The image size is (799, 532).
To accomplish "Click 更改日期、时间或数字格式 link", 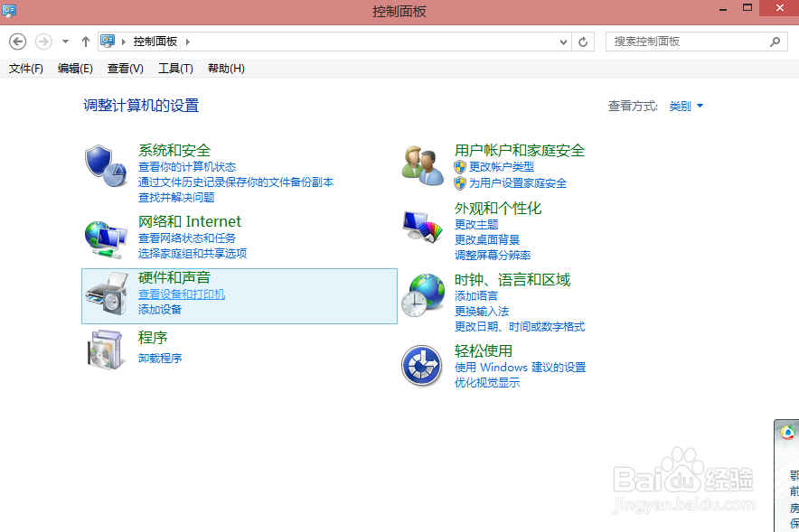I will coord(520,326).
